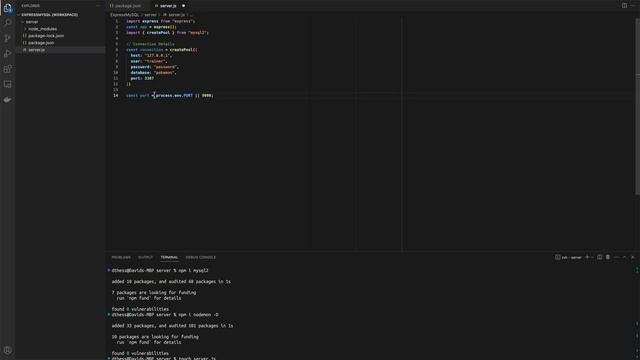640x360 pixels.
Task: Switch to the package.json editor tab
Action: [x=127, y=6]
